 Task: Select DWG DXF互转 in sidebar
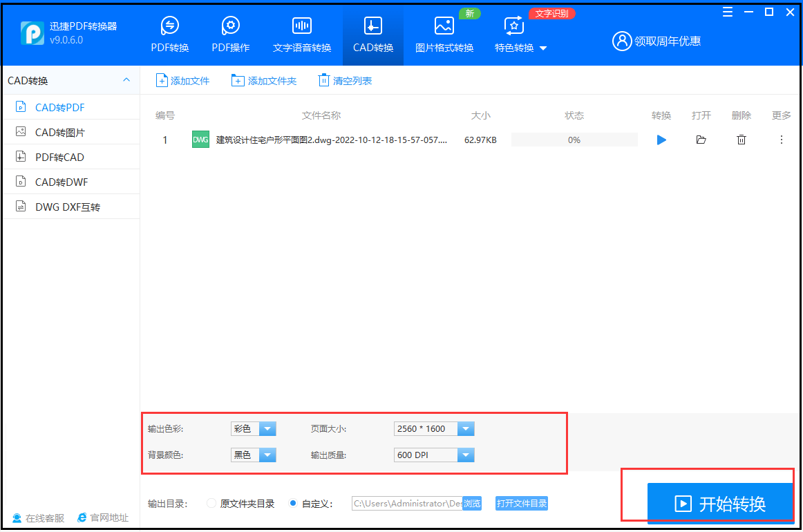[71, 207]
